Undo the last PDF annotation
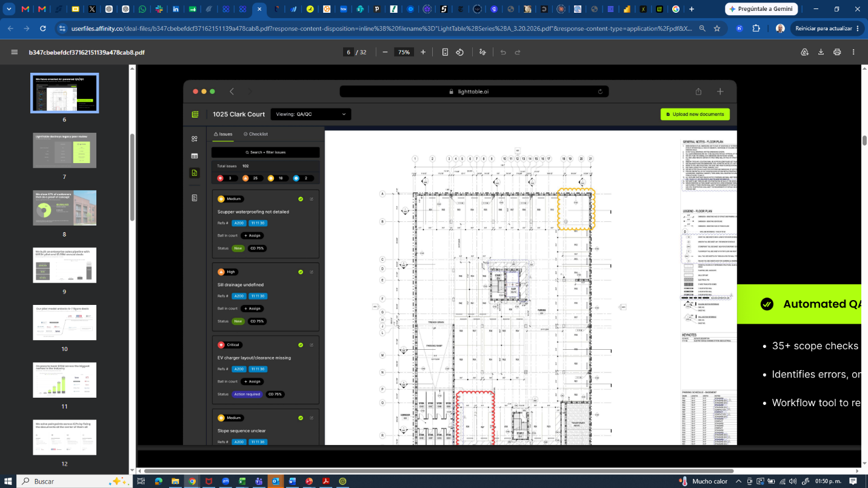This screenshot has height=488, width=868. 503,52
